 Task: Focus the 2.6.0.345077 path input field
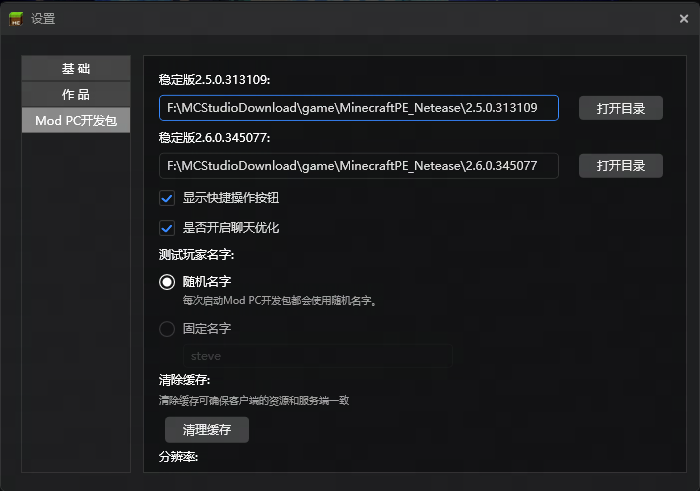[358, 165]
